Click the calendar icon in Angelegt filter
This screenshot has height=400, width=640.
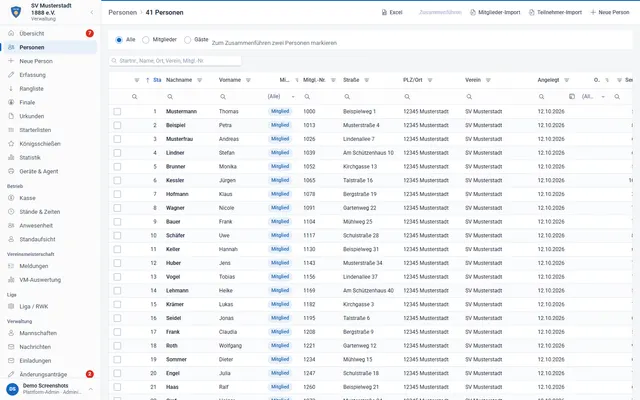point(572,97)
